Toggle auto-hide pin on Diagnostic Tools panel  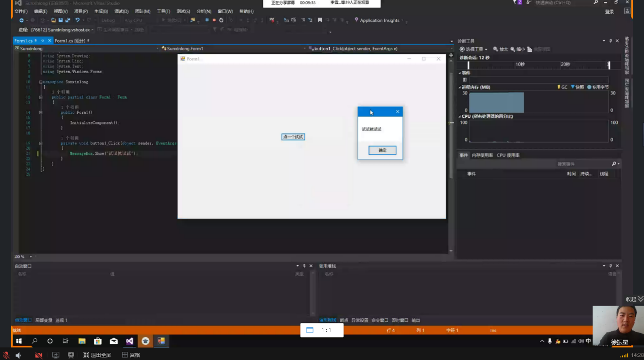click(x=611, y=41)
